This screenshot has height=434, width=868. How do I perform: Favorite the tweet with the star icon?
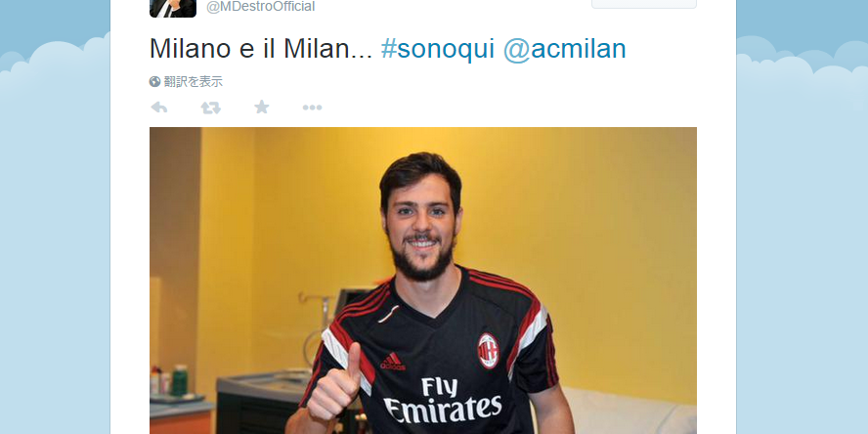(261, 107)
